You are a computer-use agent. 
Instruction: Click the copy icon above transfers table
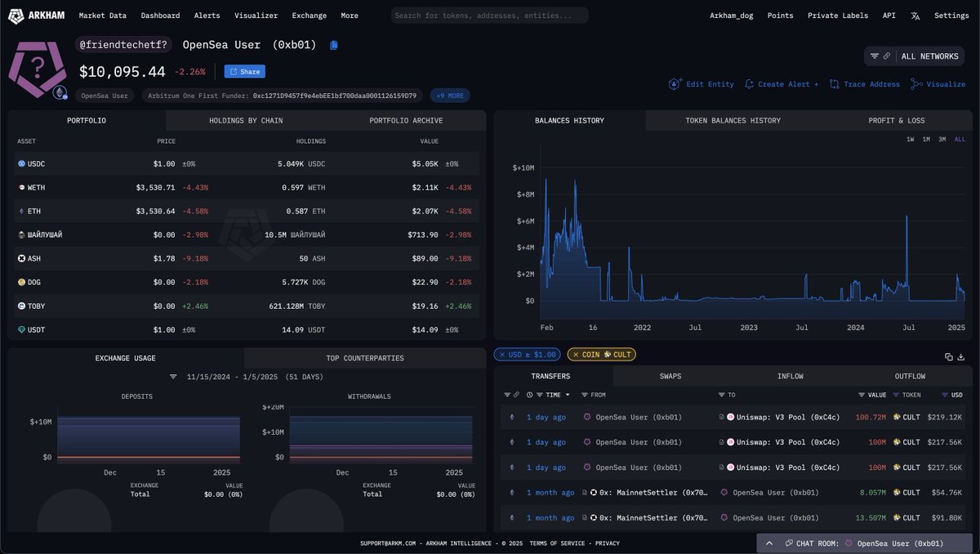coord(949,357)
